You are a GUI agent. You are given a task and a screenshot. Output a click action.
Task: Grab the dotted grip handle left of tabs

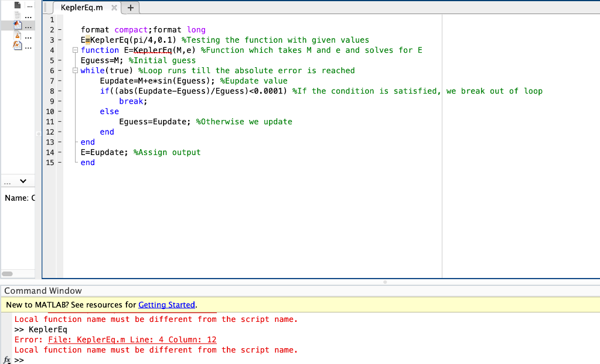[x=46, y=8]
